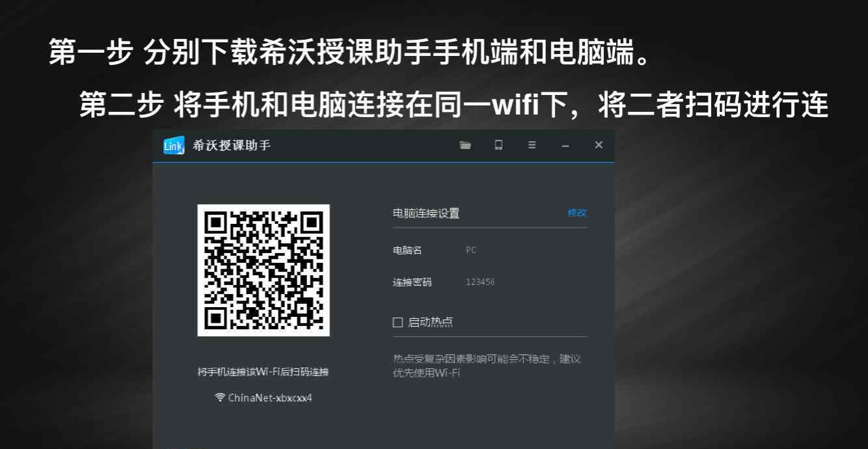Click the 启动热点 label text
This screenshot has width=868, height=449.
pyautogui.click(x=430, y=322)
